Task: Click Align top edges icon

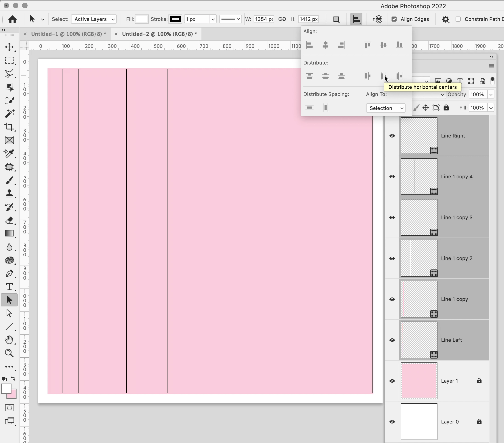Action: tap(367, 45)
